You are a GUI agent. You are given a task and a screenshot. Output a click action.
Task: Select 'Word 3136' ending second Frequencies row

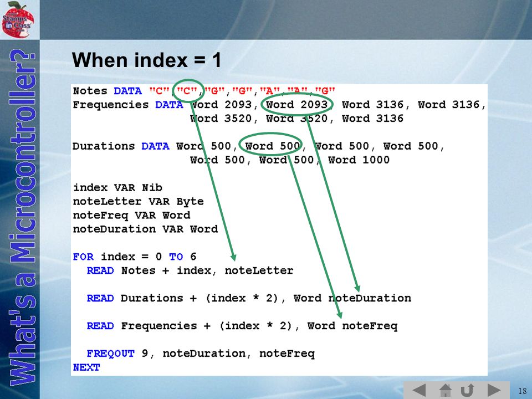[x=372, y=118]
